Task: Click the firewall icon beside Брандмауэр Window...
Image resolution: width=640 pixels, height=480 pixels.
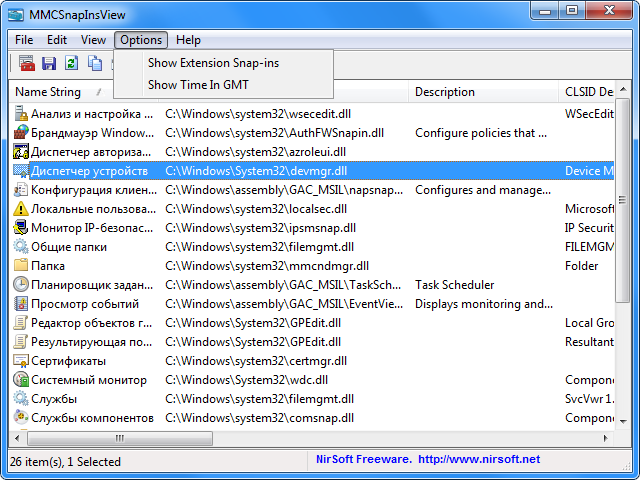Action: [x=21, y=133]
